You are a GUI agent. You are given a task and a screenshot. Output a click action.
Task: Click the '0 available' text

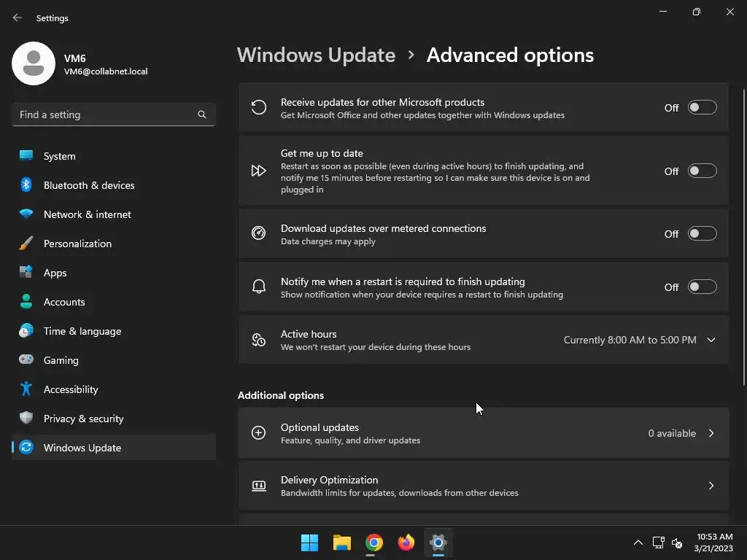tap(672, 433)
